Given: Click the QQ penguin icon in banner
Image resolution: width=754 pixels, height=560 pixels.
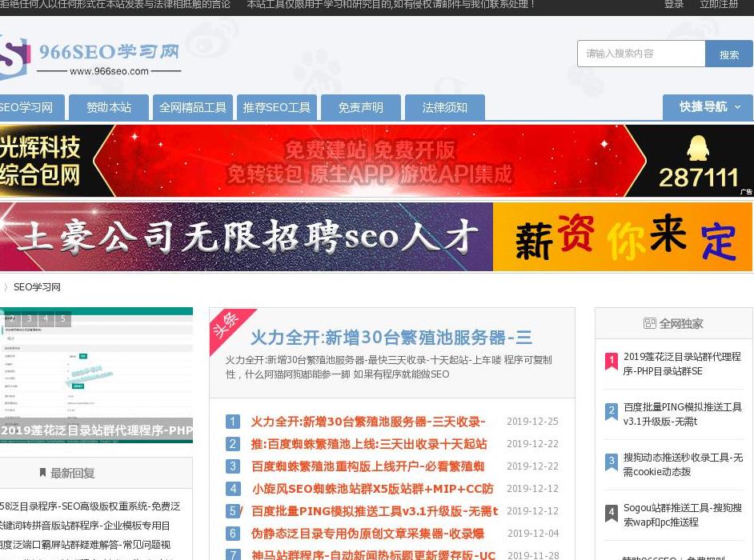Looking at the screenshot, I should click(x=697, y=149).
